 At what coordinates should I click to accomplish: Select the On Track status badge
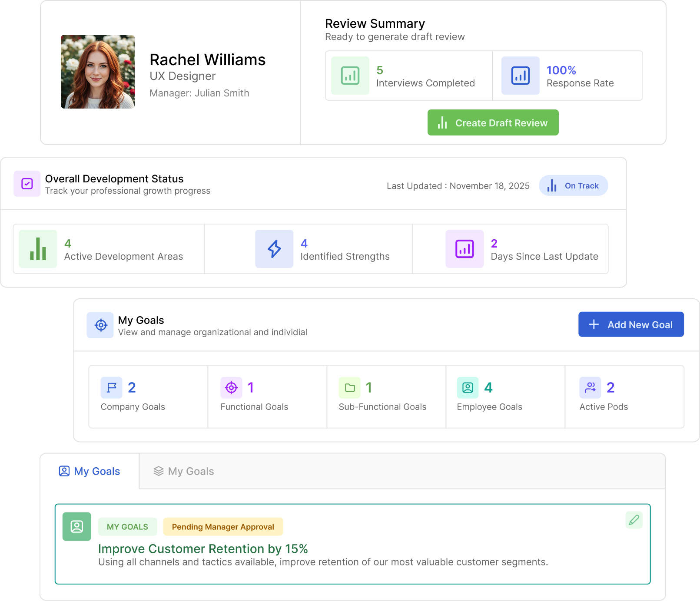(x=573, y=186)
